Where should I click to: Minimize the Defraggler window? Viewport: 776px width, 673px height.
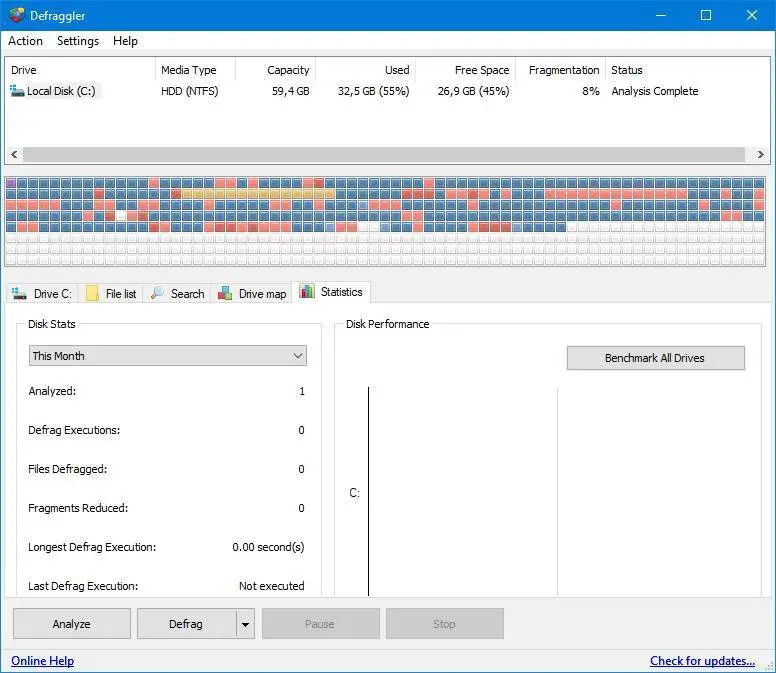pos(661,15)
